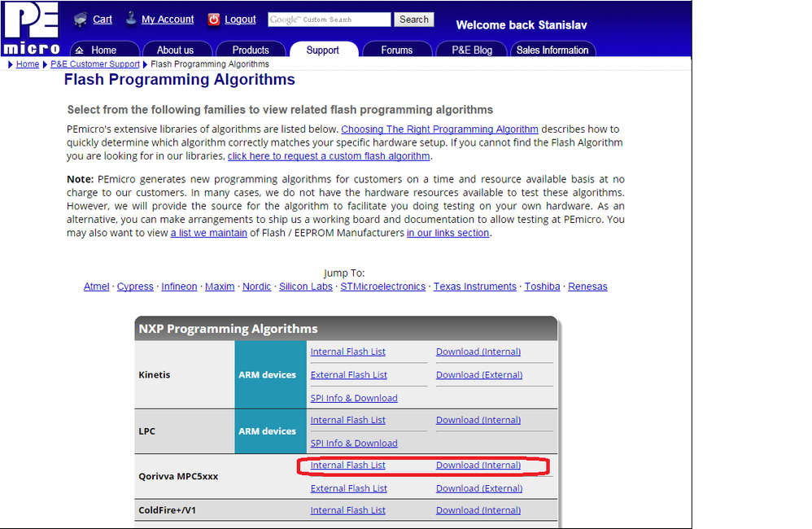This screenshot has height=529, width=812.
Task: Click the shopping cart icon
Action: [x=81, y=20]
